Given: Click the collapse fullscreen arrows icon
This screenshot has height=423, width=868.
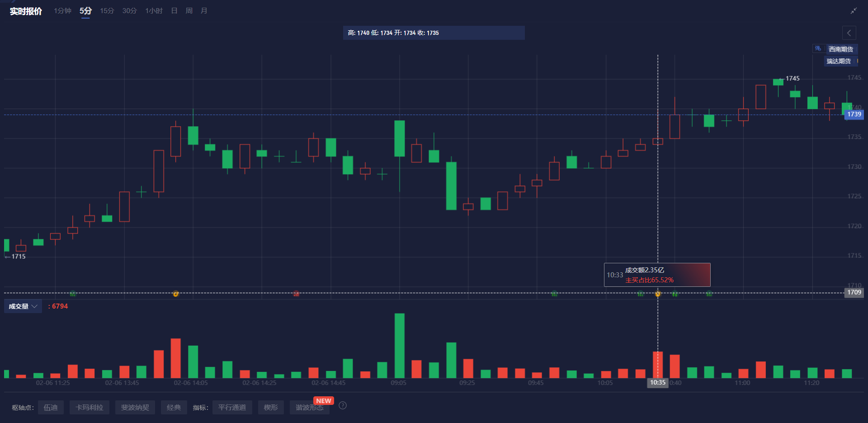Looking at the screenshot, I should pyautogui.click(x=854, y=11).
